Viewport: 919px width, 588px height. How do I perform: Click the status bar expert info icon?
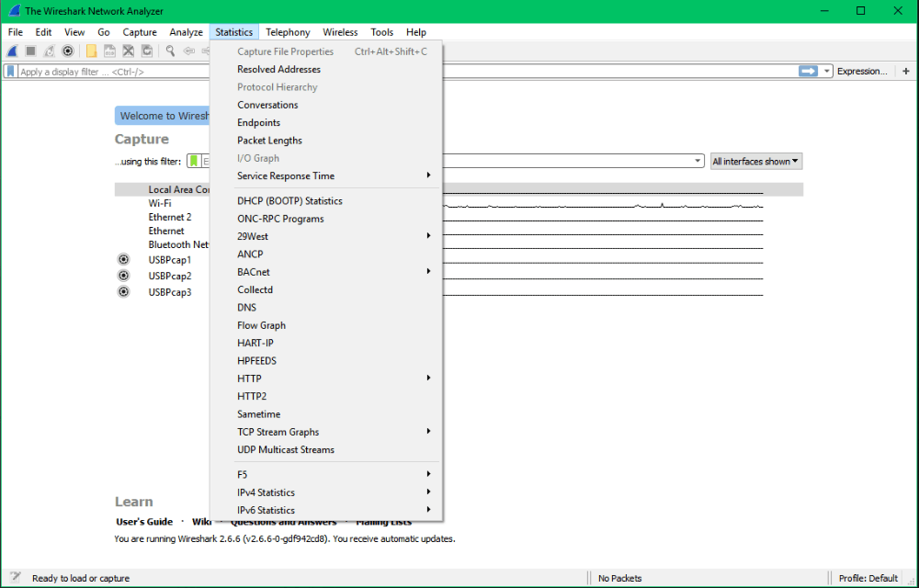pos(16,578)
